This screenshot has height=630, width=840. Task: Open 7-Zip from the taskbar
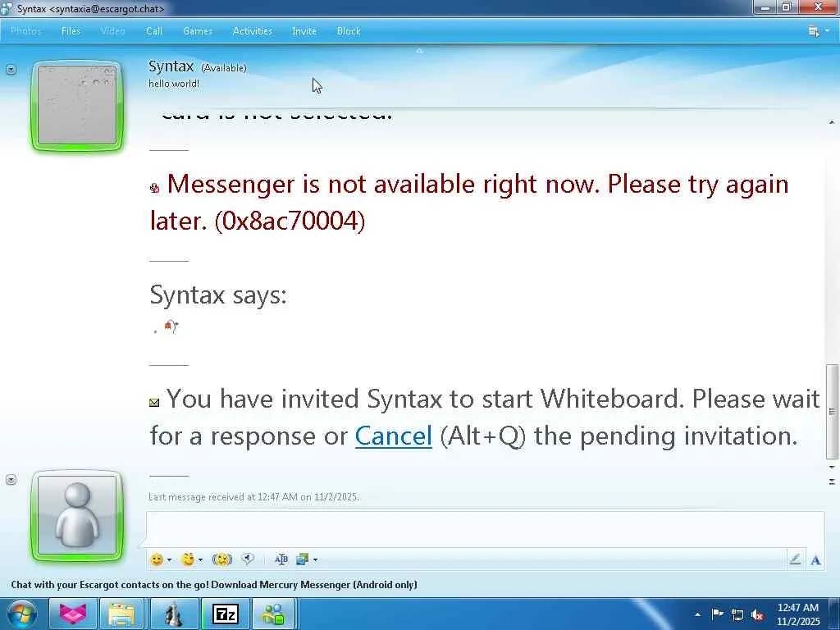pos(225,614)
